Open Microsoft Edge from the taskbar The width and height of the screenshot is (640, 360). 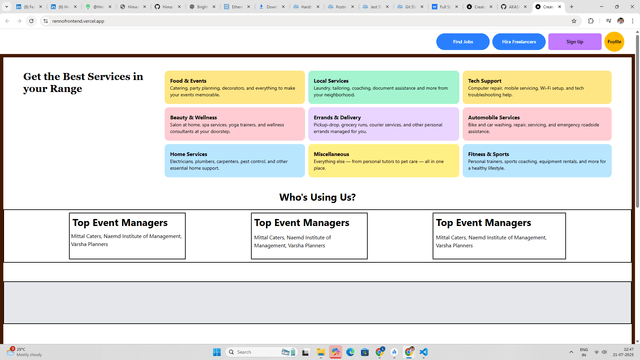(350, 352)
